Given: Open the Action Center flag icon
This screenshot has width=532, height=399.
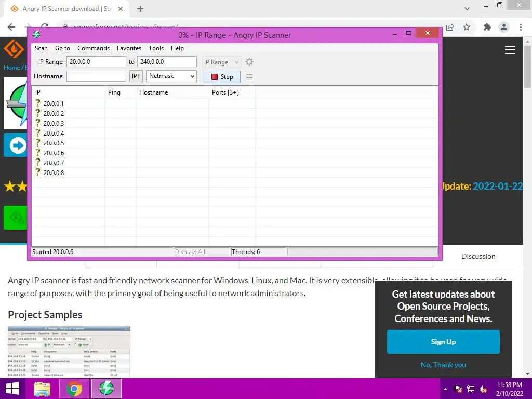Looking at the screenshot, I should tap(458, 389).
